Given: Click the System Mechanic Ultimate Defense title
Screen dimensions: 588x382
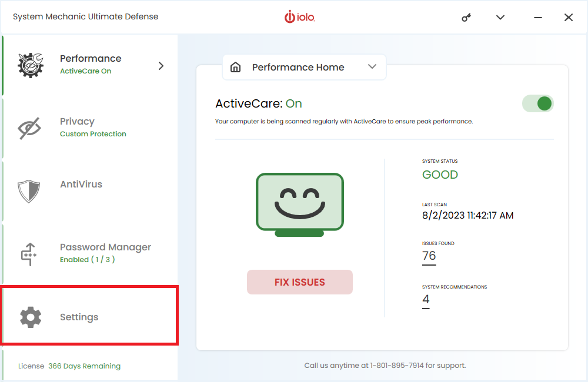Looking at the screenshot, I should (85, 17).
